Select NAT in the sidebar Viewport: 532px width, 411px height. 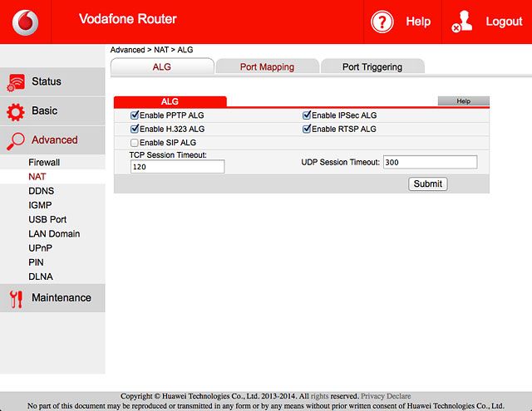(x=37, y=177)
